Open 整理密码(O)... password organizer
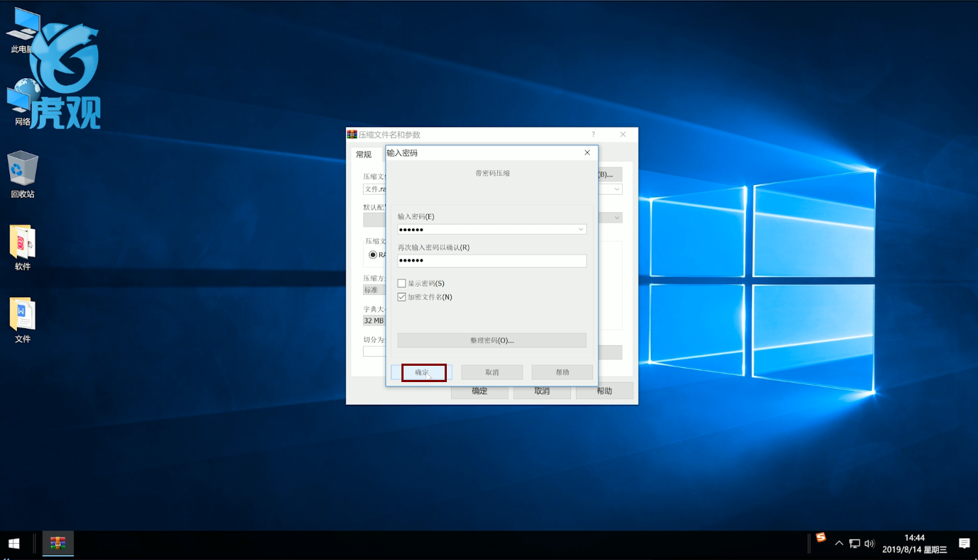Screen dimensions: 978x560 tap(492, 340)
